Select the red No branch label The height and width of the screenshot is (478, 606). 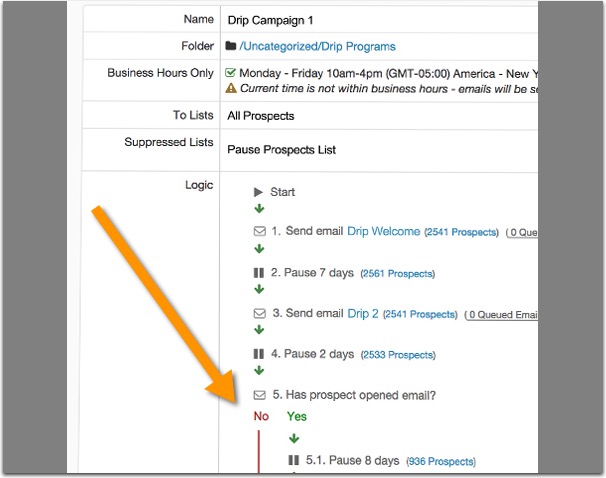point(261,416)
